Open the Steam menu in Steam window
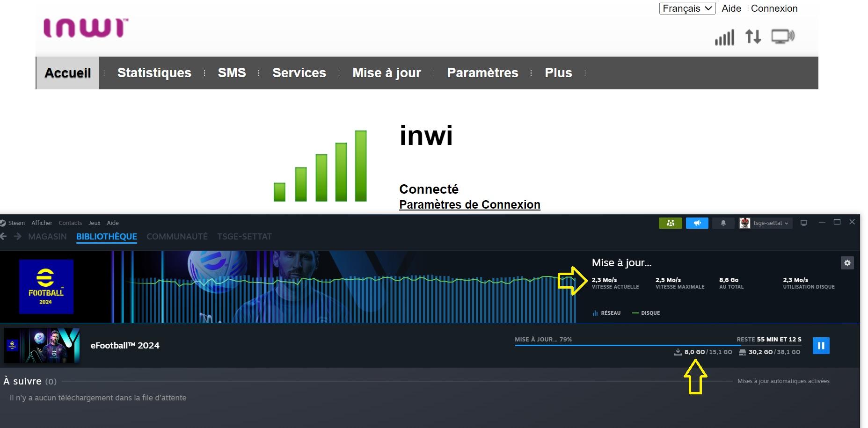Screen dimensions: 868x428 [16, 223]
